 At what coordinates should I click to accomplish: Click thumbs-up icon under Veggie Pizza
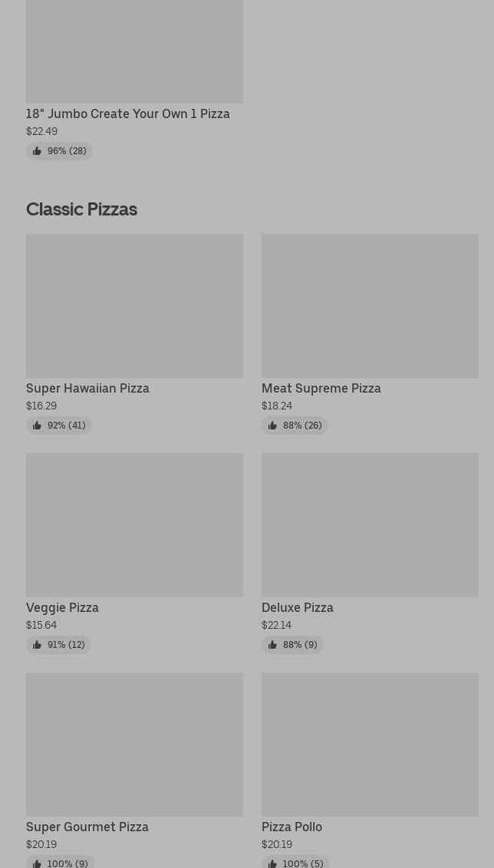(37, 645)
